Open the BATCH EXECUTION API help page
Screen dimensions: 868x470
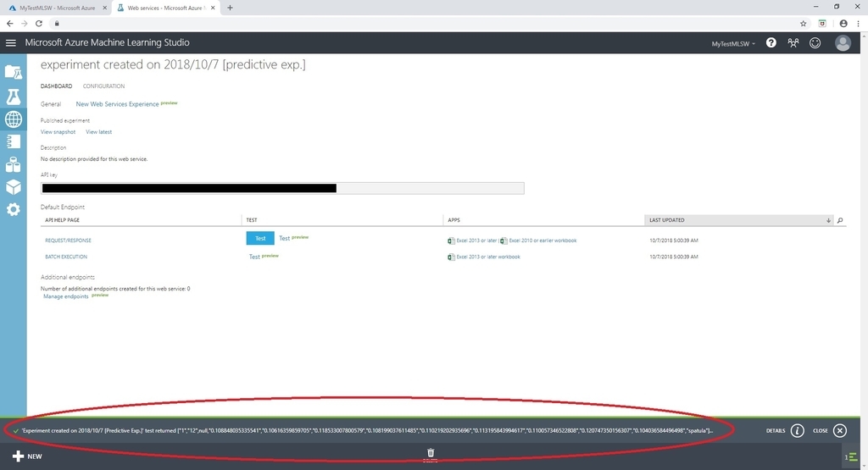[66, 257]
